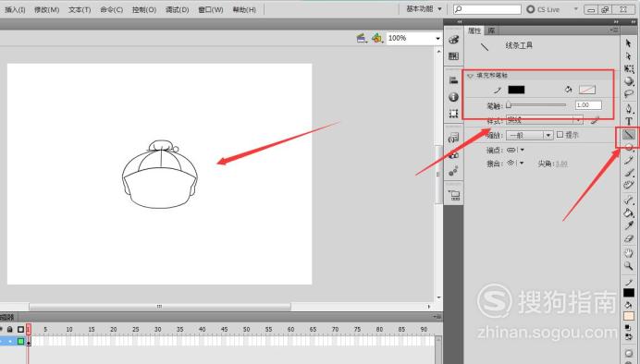Open the Edit Scene icon above the stage
This screenshot has width=640, height=364.
362,38
